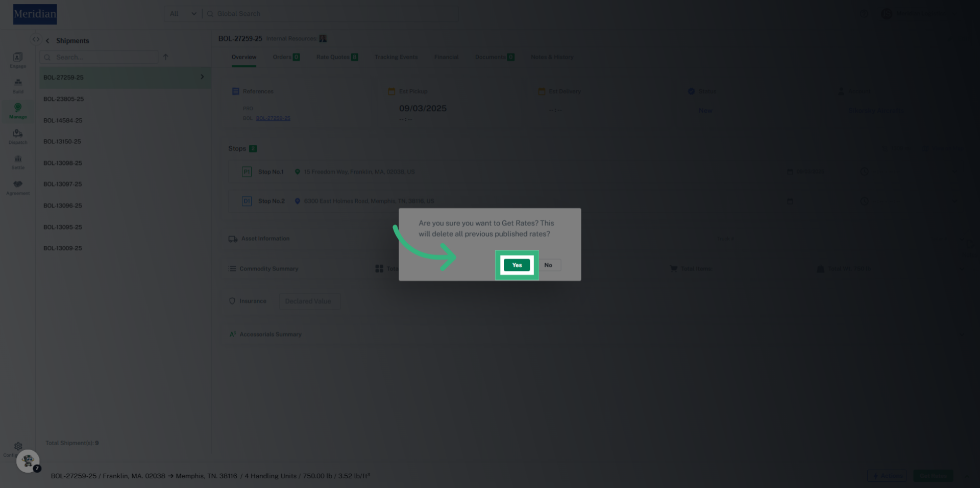Open the Config gear icon
980x488 pixels.
click(18, 446)
